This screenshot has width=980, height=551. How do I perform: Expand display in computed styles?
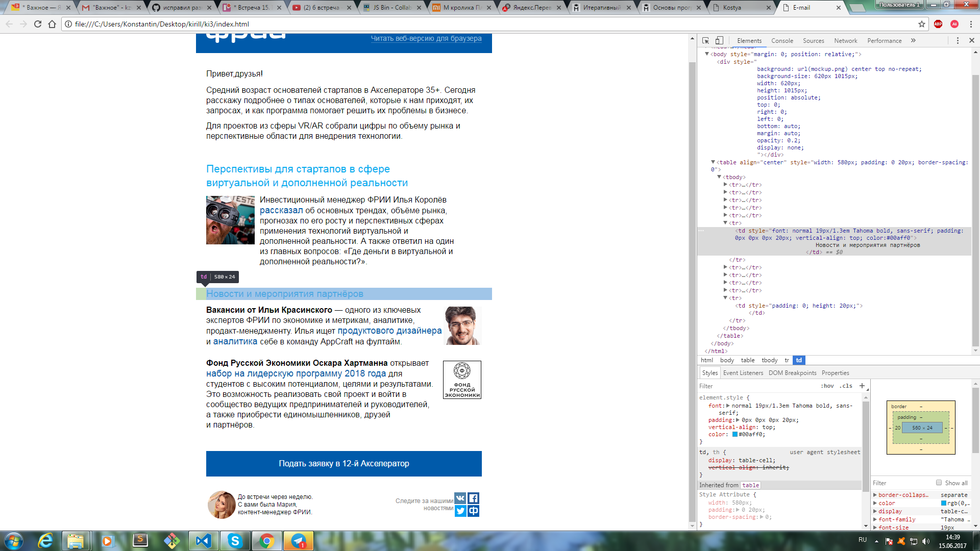point(875,511)
